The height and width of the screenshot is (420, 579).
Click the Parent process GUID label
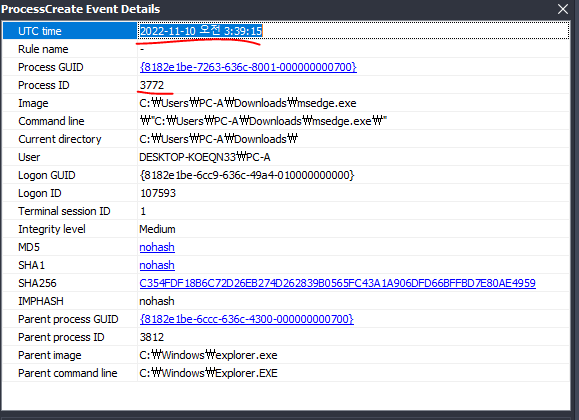click(68, 319)
